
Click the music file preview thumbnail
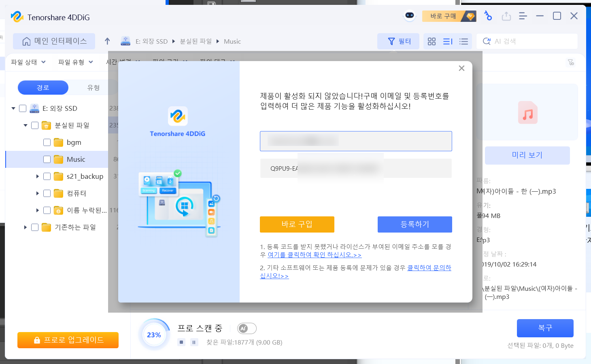coord(527,112)
